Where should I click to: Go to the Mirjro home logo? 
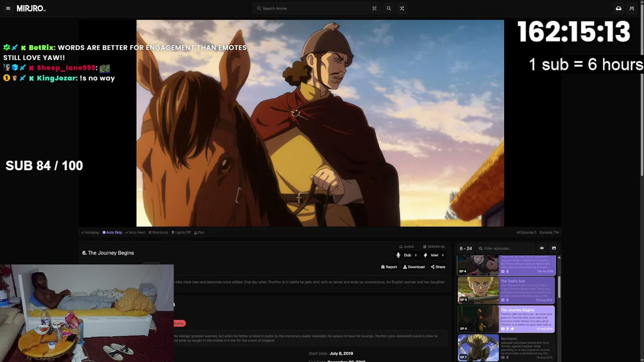pyautogui.click(x=31, y=9)
